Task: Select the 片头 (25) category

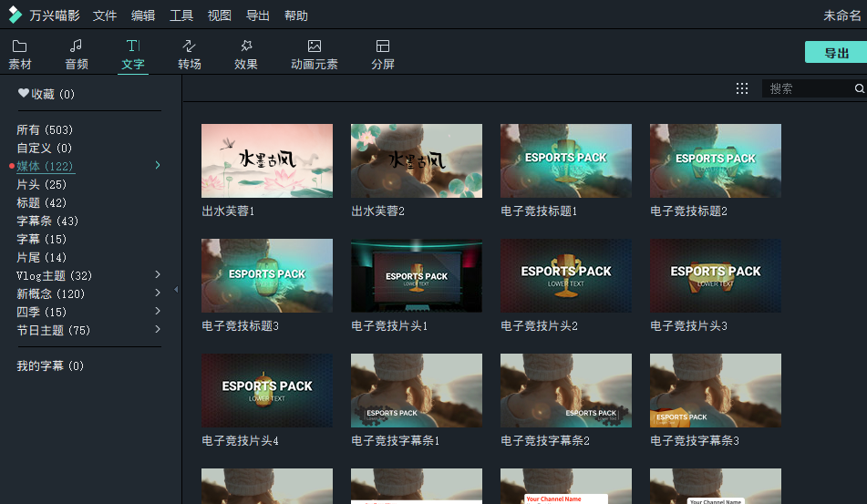Action: 41,185
